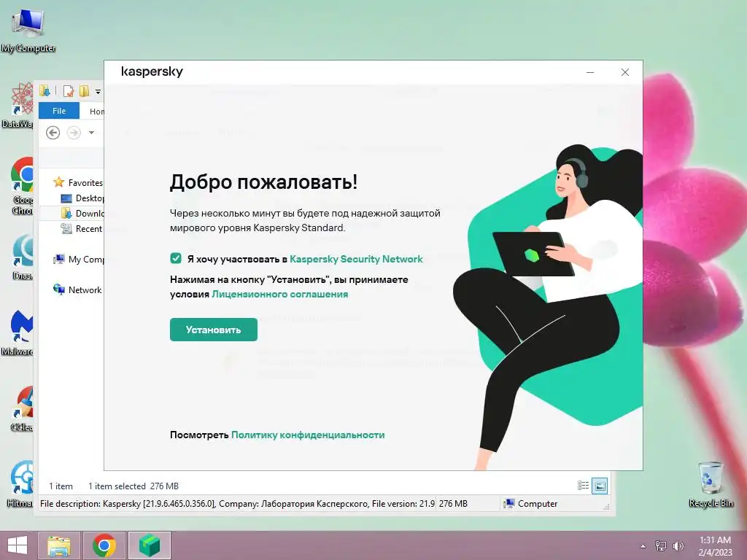Image resolution: width=747 pixels, height=560 pixels.
Task: Click the File description status bar text
Action: (x=237, y=503)
